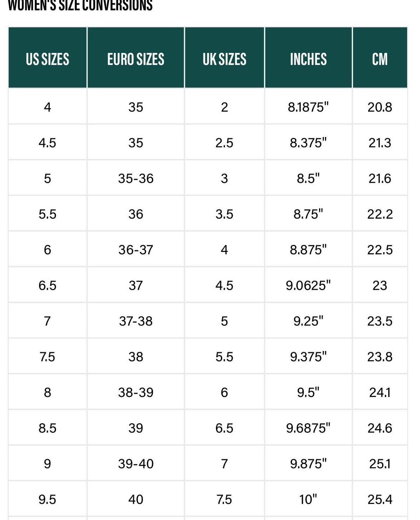420x520 pixels.
Task: Select US size 9.5 cell
Action: 47,499
